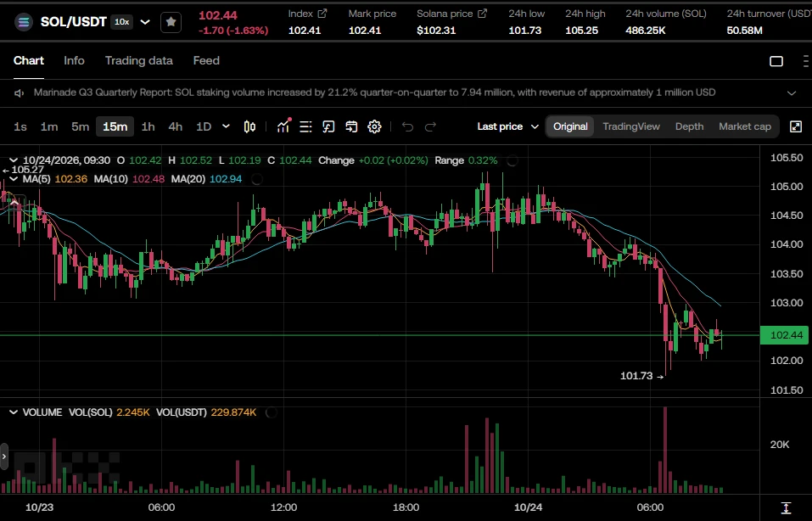Expand the left side panel arrow handle
This screenshot has height=521, width=812.
click(x=4, y=457)
